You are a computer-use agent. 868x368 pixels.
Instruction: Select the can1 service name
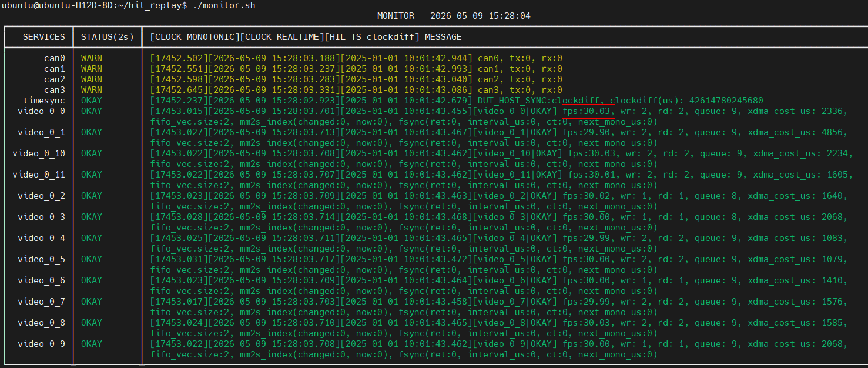[55, 69]
